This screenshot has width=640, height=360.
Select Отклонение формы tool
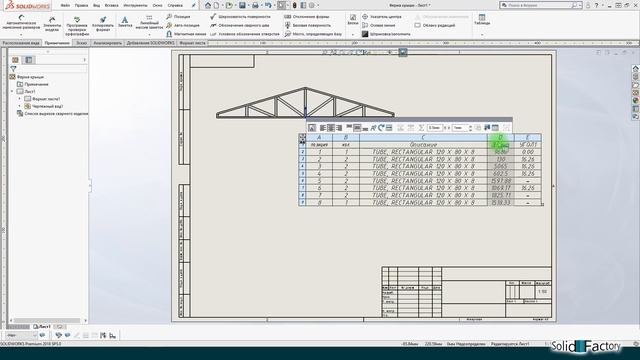coord(307,17)
